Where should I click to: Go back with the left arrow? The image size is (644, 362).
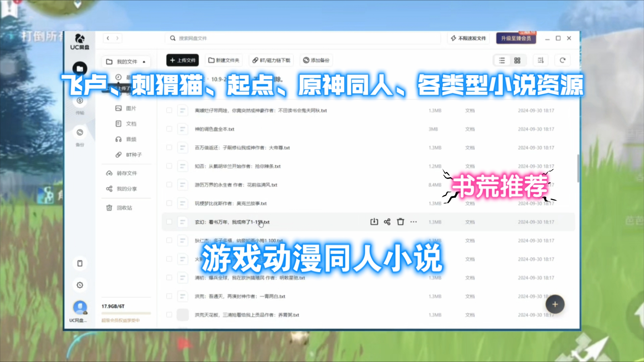(x=108, y=38)
